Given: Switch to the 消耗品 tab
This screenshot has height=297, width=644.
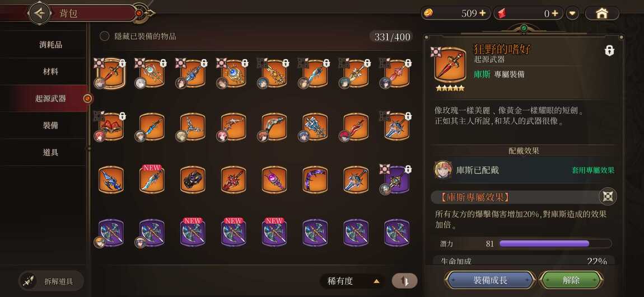Looking at the screenshot, I should point(50,44).
